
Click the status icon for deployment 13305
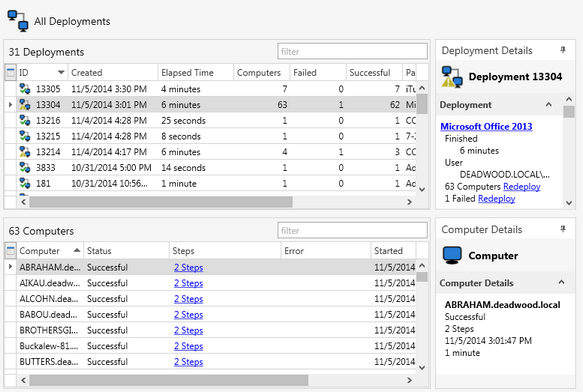click(x=25, y=89)
